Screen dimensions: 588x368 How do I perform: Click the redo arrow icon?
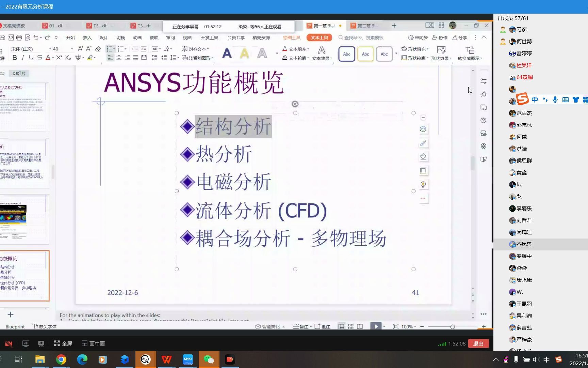coord(47,37)
